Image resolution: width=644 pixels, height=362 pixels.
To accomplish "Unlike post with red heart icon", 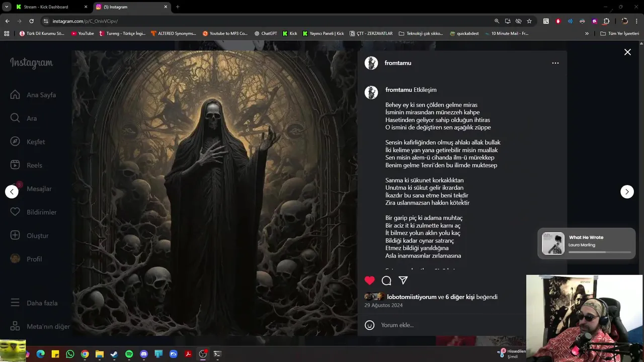I will click(370, 281).
